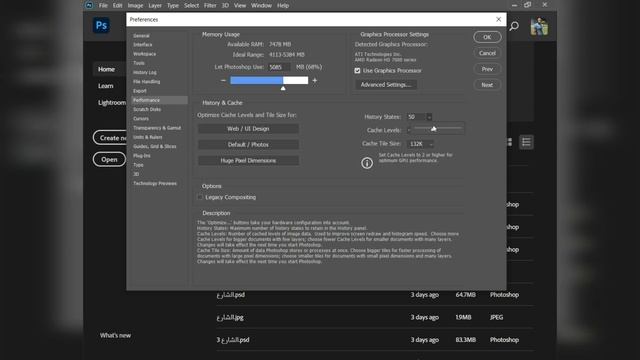
Task: Open the File menu
Action: [x=103, y=5]
